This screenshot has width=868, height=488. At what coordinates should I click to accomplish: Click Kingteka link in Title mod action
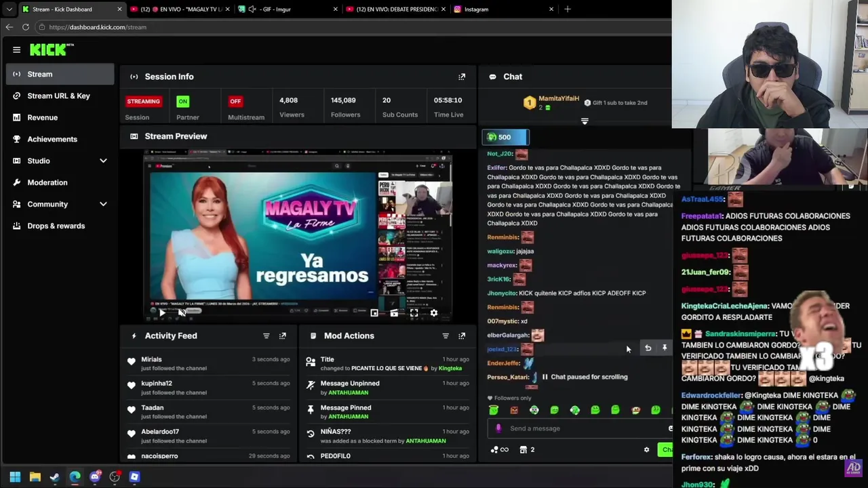coord(450,369)
